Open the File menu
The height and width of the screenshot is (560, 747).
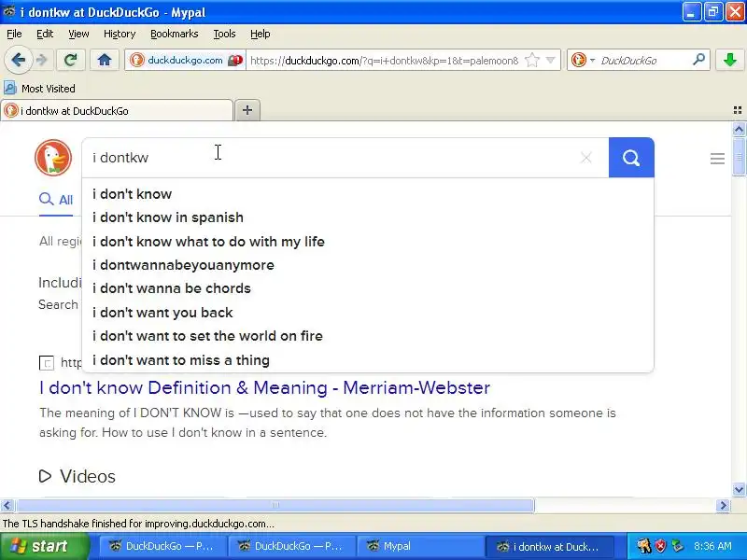(x=14, y=34)
